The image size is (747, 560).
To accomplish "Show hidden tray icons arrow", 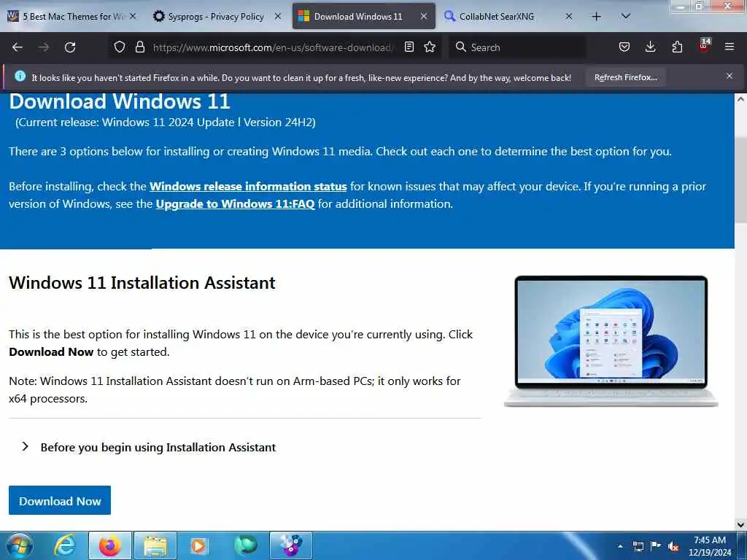I will (620, 546).
